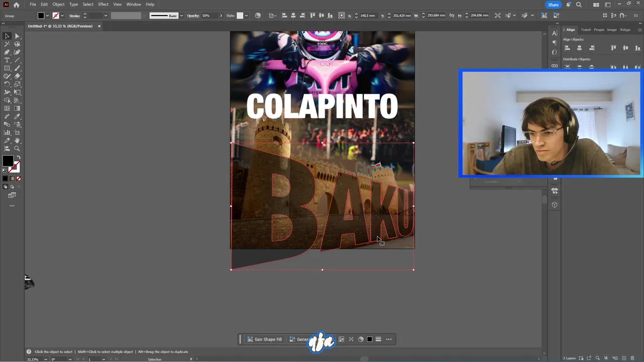Select the Magic Wand tool
644x362 pixels.
[x=7, y=44]
